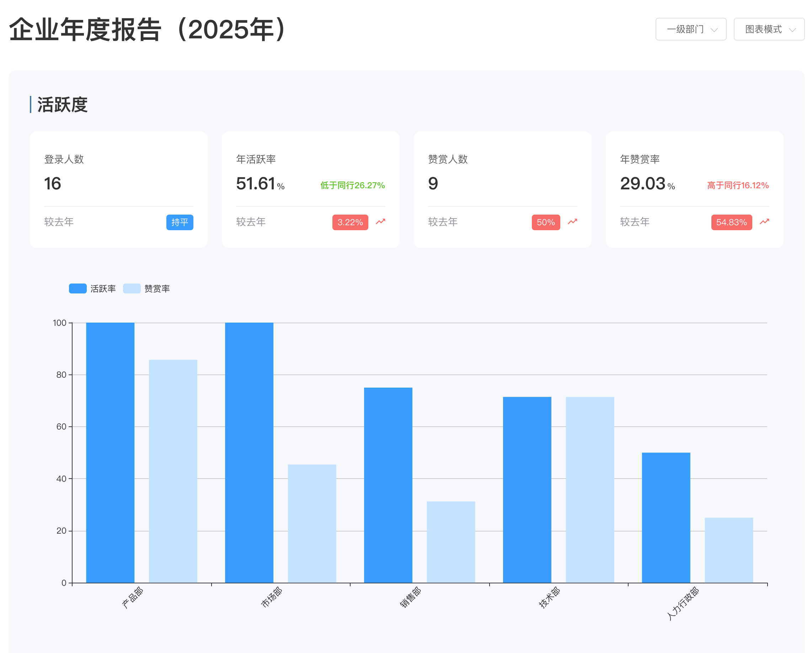Viewport: 812px width, 653px height.
Task: Click the 年活跃率 value 51.61
Action: click(256, 184)
